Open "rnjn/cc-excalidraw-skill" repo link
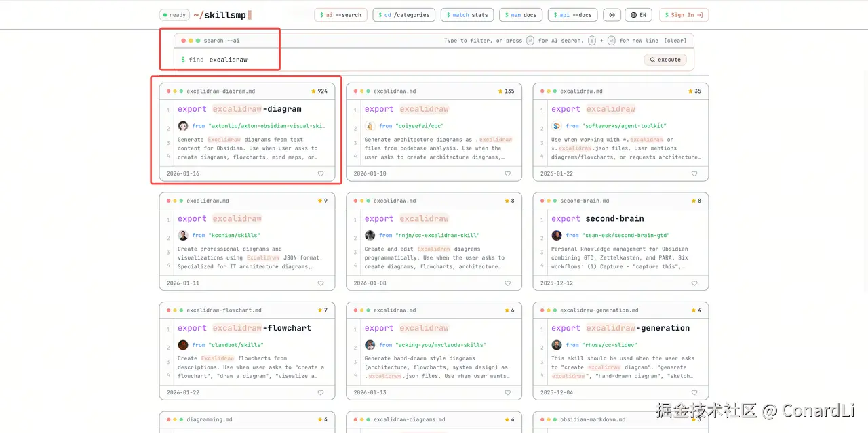 (437, 236)
